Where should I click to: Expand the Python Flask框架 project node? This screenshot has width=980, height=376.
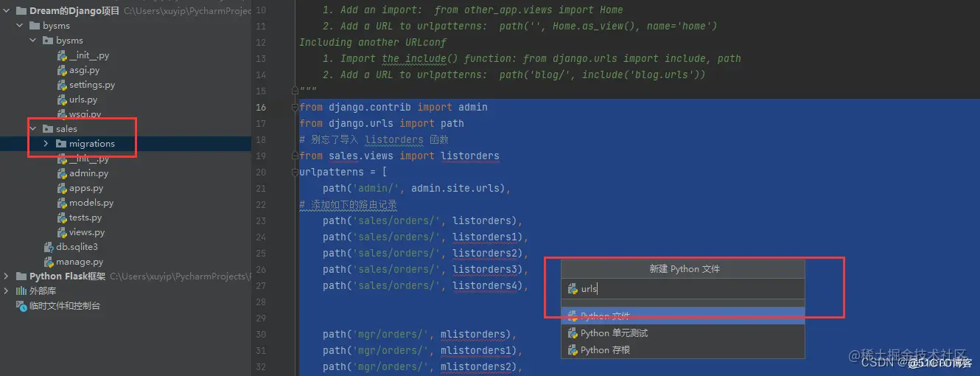pos(6,276)
